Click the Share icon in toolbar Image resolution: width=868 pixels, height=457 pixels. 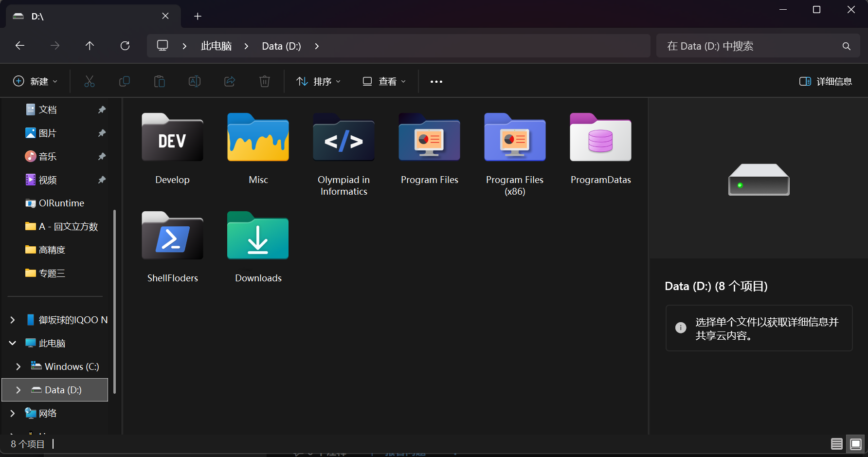click(230, 81)
